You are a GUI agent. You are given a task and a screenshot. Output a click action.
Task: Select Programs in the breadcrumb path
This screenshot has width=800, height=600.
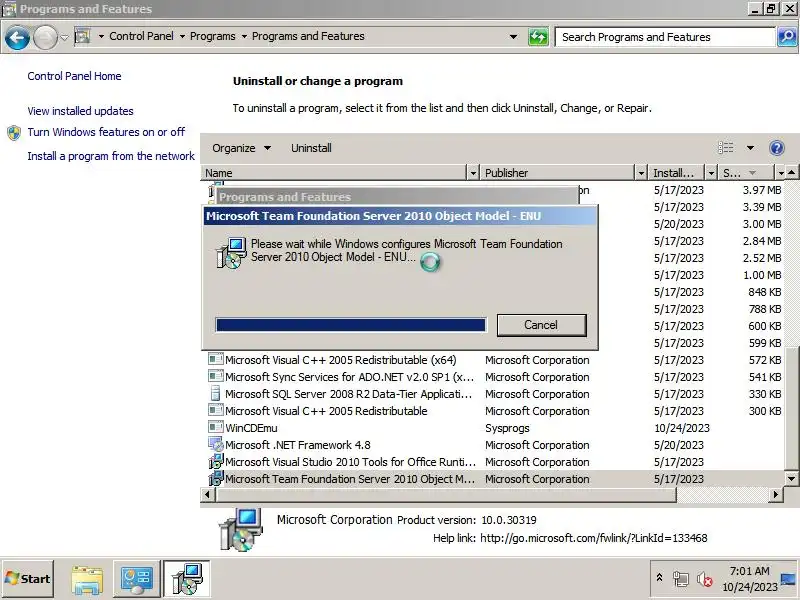213,36
